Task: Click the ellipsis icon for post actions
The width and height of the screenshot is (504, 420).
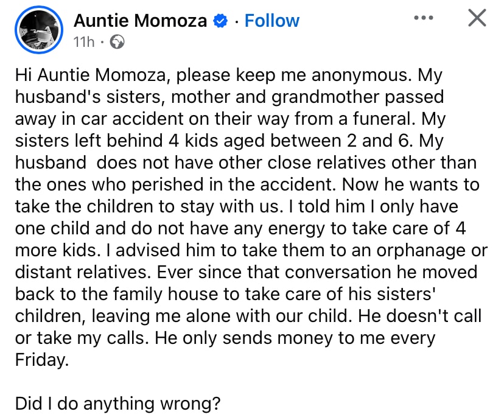Action: click(423, 18)
